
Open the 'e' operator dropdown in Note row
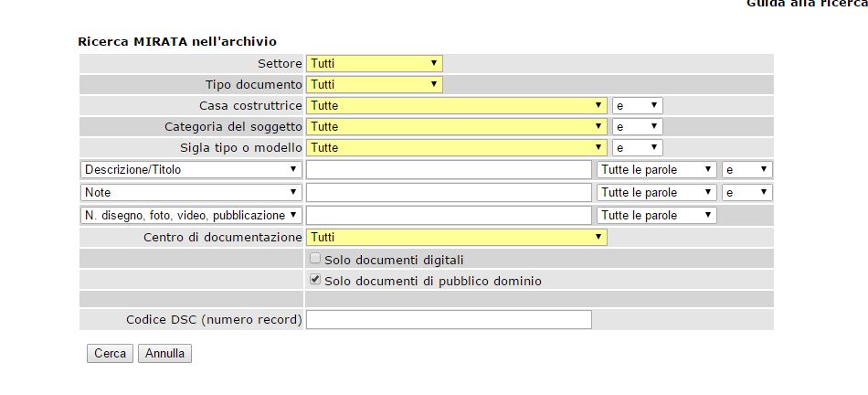coord(747,193)
